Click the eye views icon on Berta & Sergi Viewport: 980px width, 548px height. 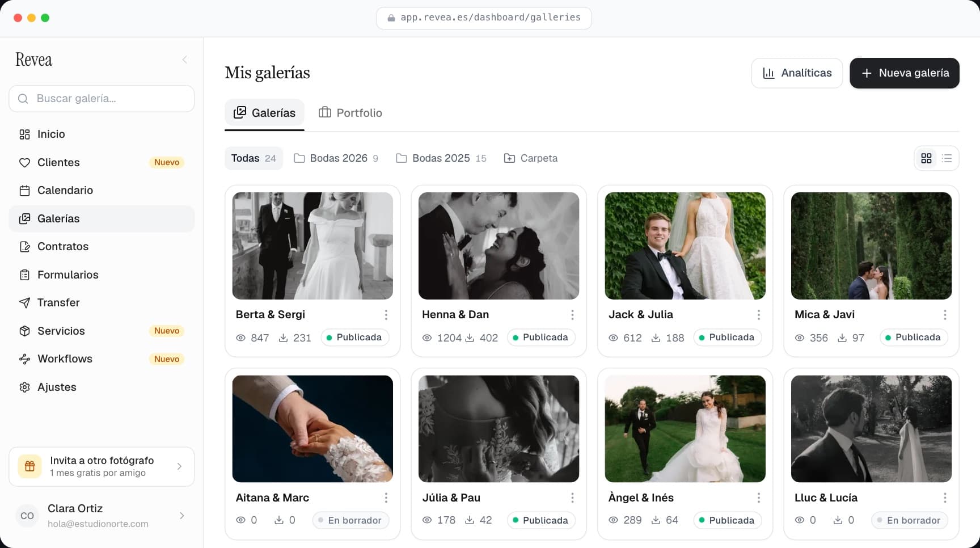241,338
